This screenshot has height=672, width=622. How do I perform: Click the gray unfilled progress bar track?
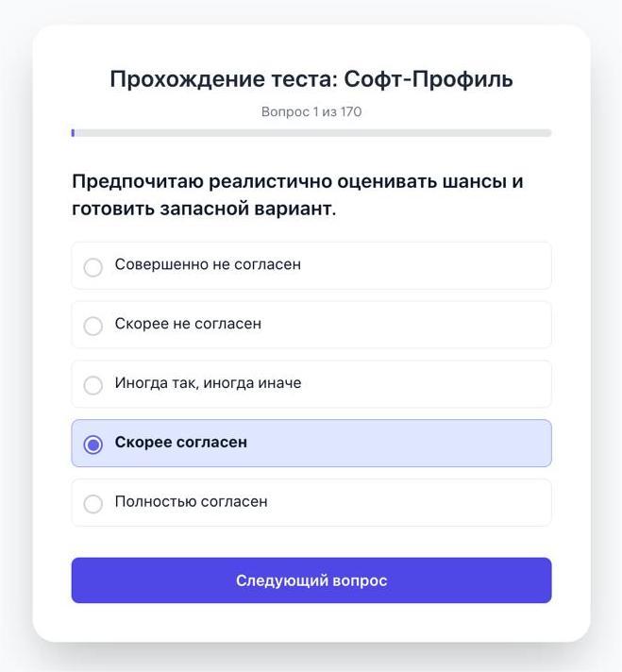311,133
